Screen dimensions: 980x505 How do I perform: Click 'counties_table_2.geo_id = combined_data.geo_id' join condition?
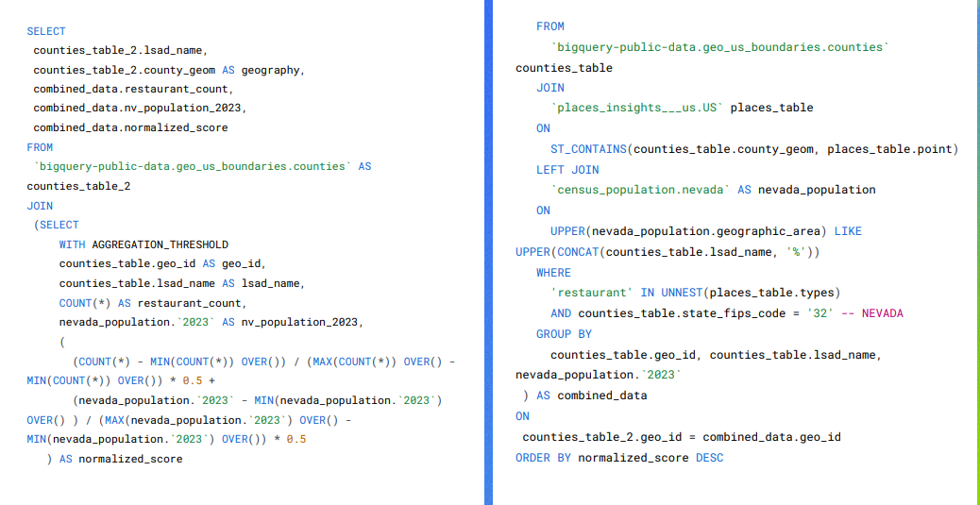click(682, 437)
